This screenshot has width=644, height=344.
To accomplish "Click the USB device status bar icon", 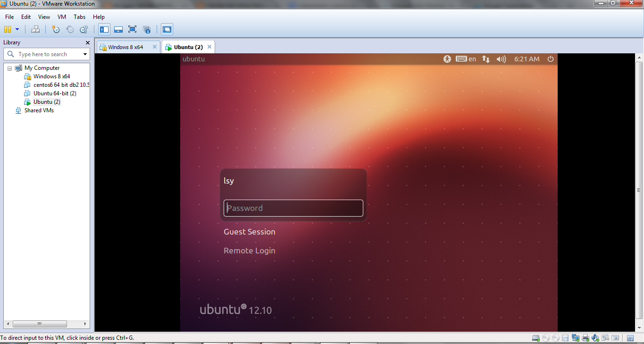I will (x=605, y=338).
